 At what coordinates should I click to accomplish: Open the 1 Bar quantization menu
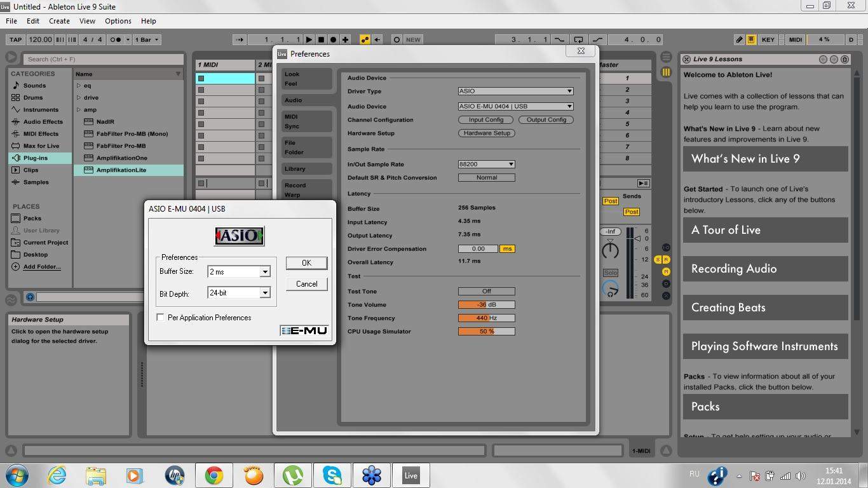click(146, 39)
